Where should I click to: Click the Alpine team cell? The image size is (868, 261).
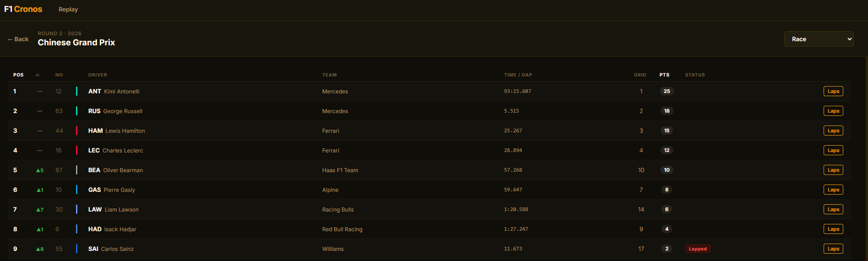(x=330, y=190)
